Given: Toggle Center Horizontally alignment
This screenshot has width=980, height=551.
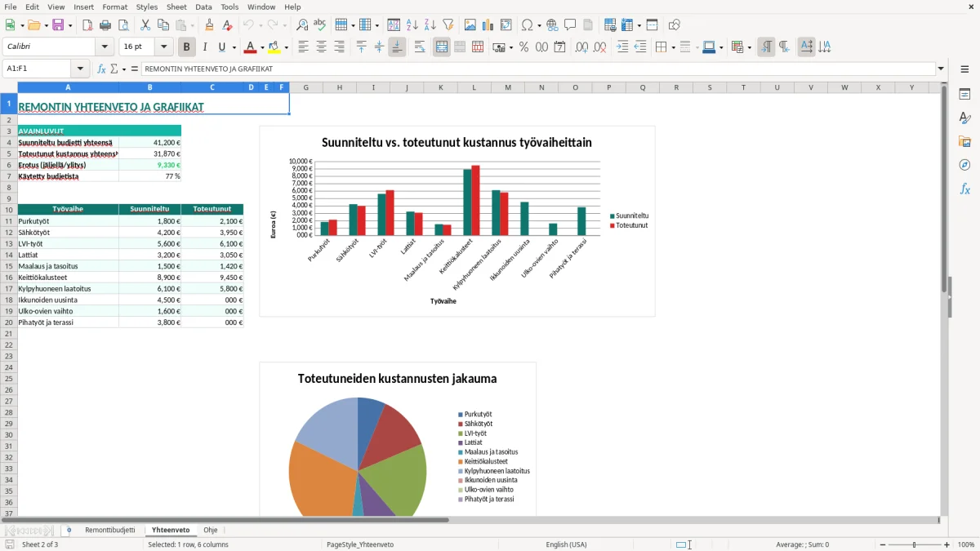Looking at the screenshot, I should (x=321, y=47).
